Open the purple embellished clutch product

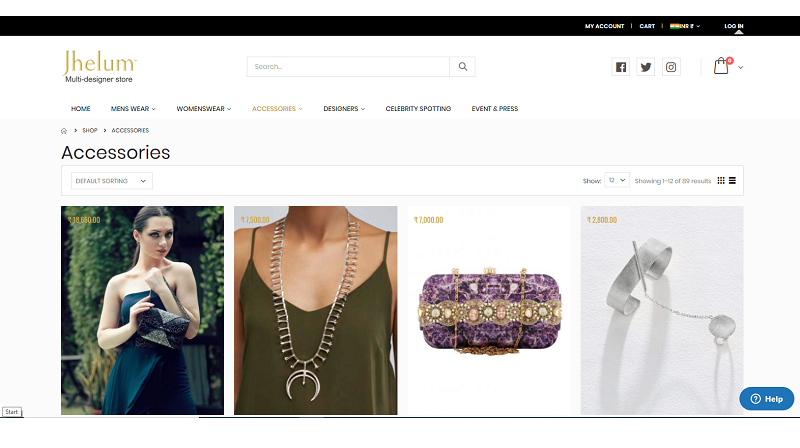[x=488, y=310]
